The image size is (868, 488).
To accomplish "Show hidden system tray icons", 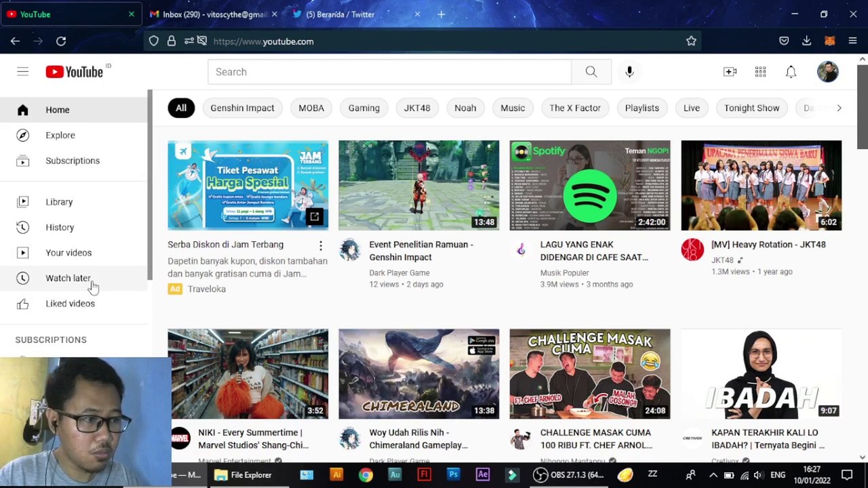I will pyautogui.click(x=713, y=475).
